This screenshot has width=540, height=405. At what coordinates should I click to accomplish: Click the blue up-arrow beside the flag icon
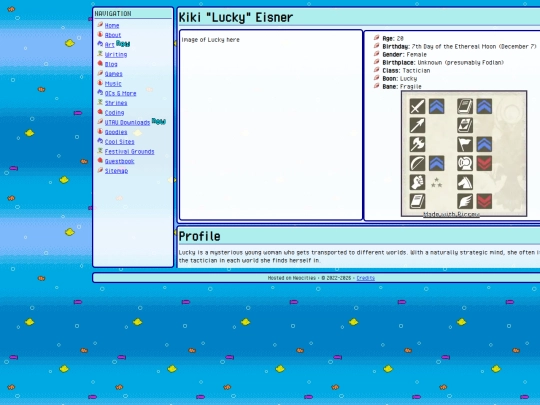click(x=484, y=144)
